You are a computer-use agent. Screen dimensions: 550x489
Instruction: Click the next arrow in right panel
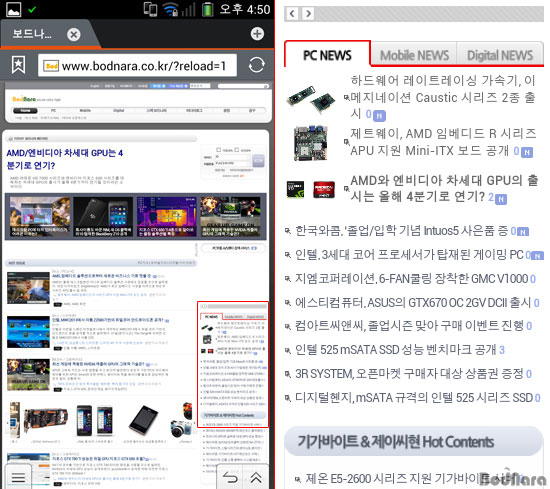coord(308,14)
